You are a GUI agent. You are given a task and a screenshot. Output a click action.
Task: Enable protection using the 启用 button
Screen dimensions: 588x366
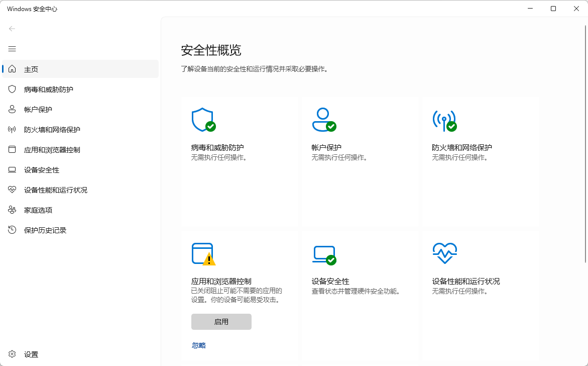[x=221, y=322]
